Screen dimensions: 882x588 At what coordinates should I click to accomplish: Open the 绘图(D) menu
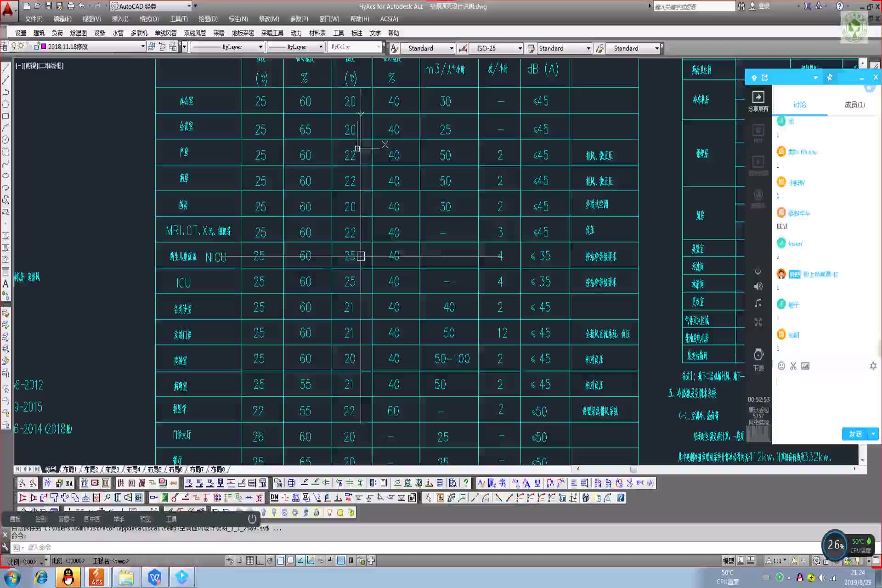(x=208, y=19)
